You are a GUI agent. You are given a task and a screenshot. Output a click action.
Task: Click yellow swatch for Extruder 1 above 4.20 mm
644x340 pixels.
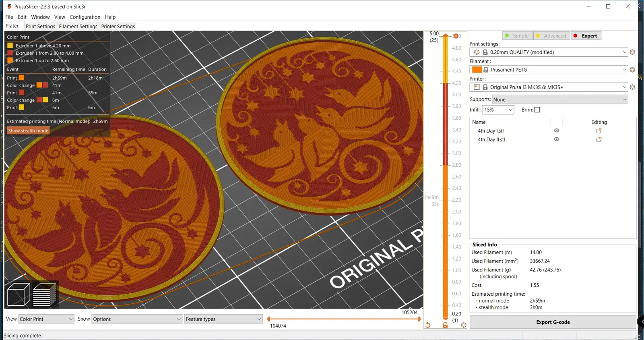pos(10,46)
